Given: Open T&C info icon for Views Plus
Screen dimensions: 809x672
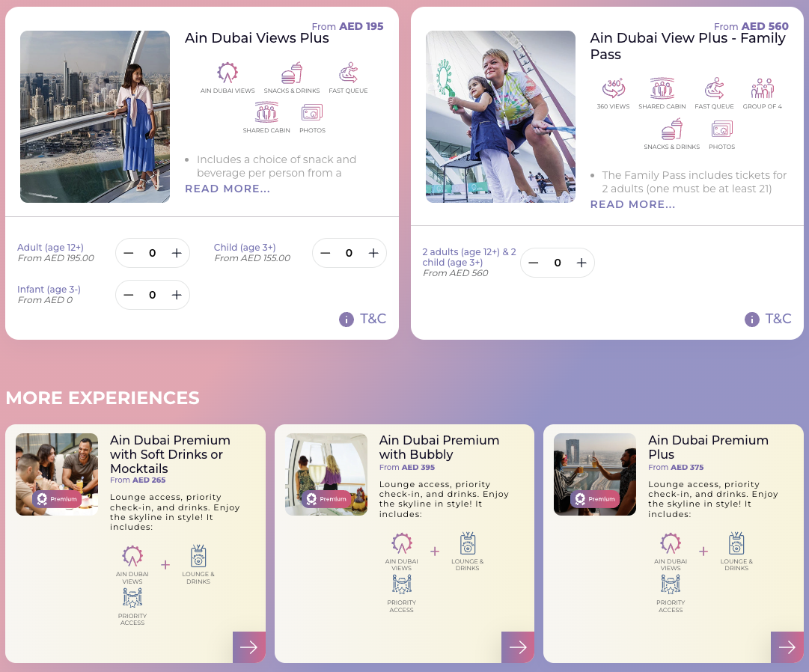Looking at the screenshot, I should click(x=347, y=320).
